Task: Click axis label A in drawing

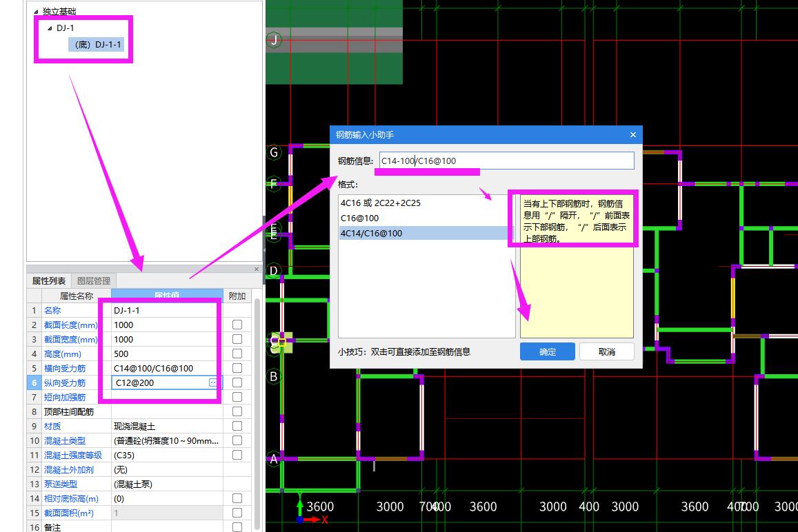Action: click(x=274, y=459)
